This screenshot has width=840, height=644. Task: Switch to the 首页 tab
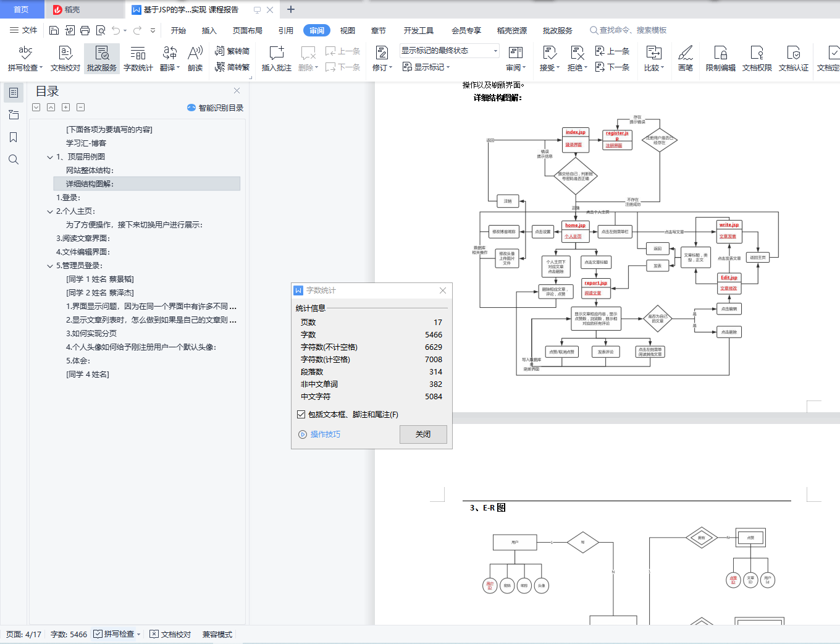click(22, 9)
